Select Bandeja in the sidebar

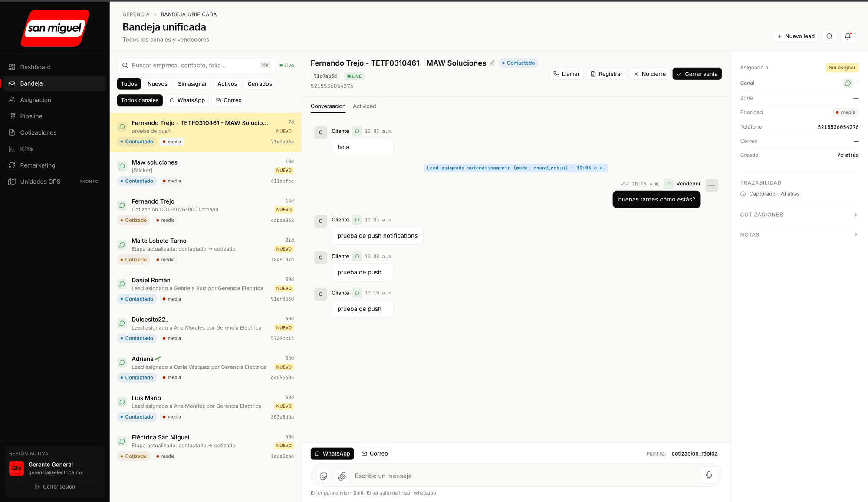[54, 83]
